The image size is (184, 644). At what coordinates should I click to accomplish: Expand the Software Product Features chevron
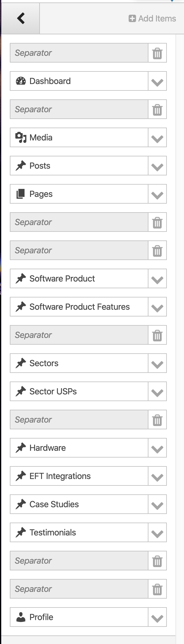157,307
